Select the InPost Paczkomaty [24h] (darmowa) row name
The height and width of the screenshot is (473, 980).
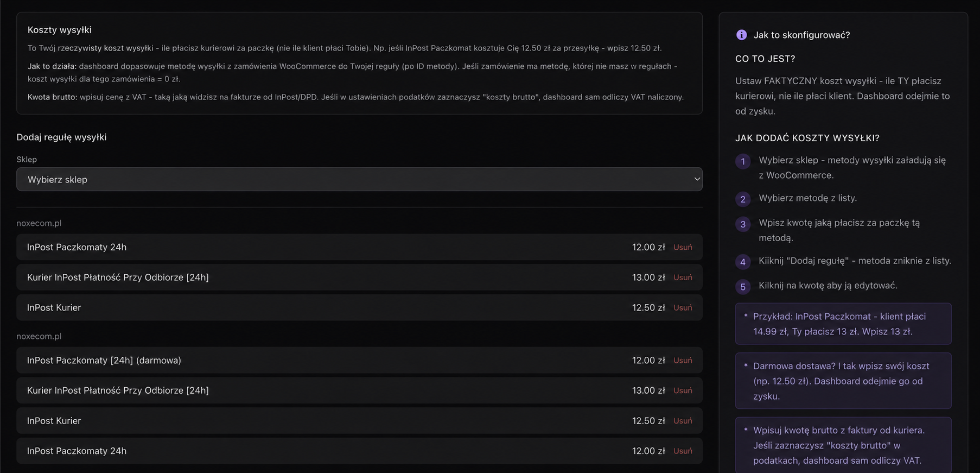pyautogui.click(x=104, y=360)
